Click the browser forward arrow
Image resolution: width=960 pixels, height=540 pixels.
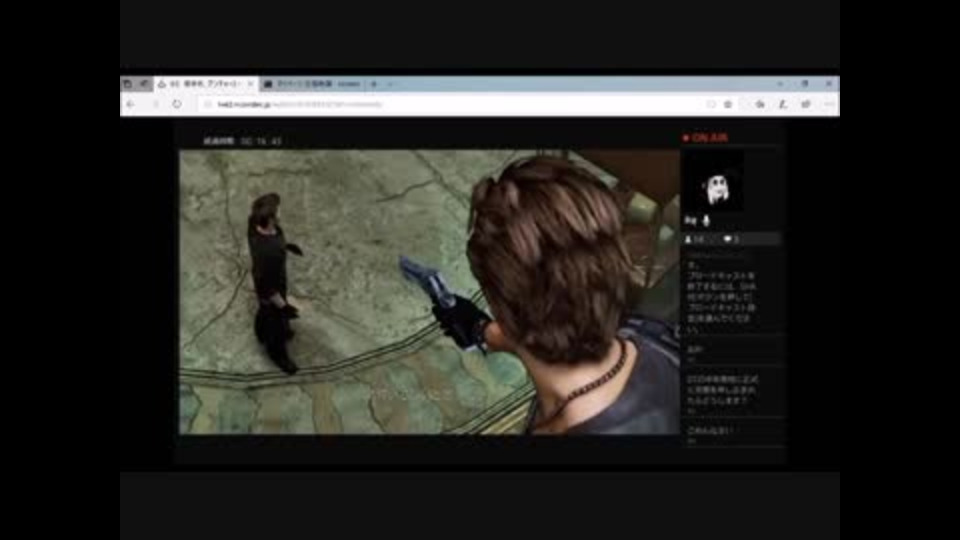155,105
